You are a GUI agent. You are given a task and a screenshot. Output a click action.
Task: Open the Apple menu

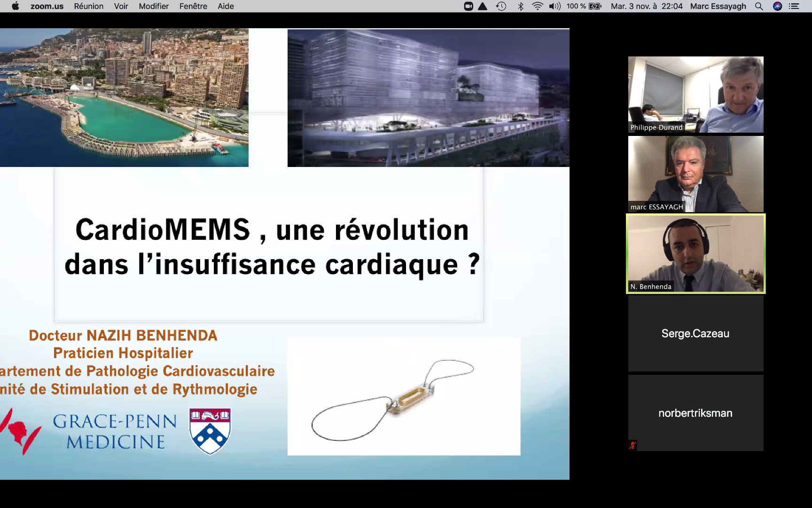[x=16, y=6]
